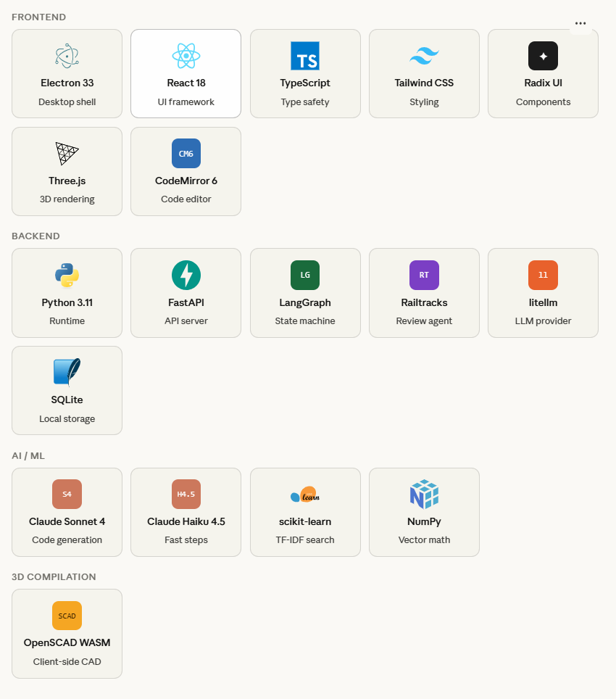
Task: Click the "TF-IDF search" description
Action: (304, 539)
